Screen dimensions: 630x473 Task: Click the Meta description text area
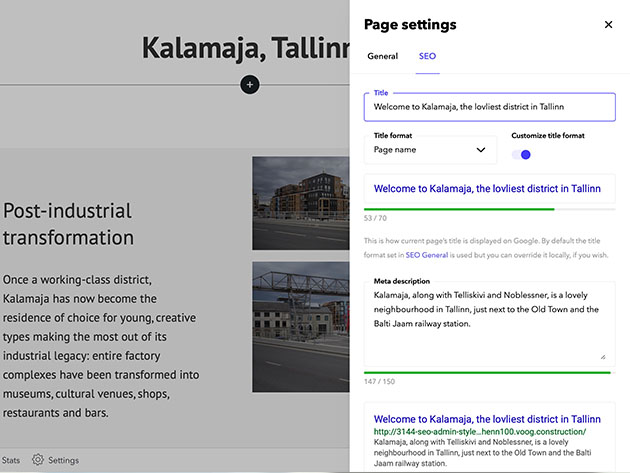[x=489, y=324]
